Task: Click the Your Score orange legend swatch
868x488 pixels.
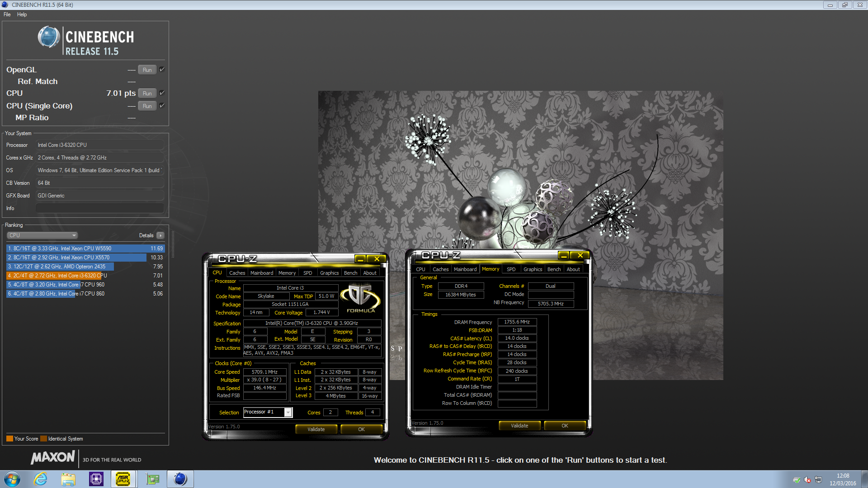Action: coord(9,439)
